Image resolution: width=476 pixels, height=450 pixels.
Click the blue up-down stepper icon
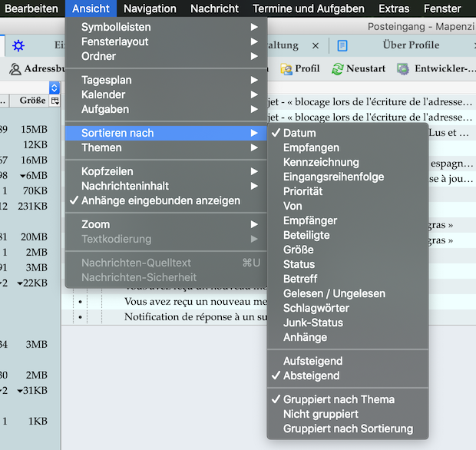(x=55, y=88)
